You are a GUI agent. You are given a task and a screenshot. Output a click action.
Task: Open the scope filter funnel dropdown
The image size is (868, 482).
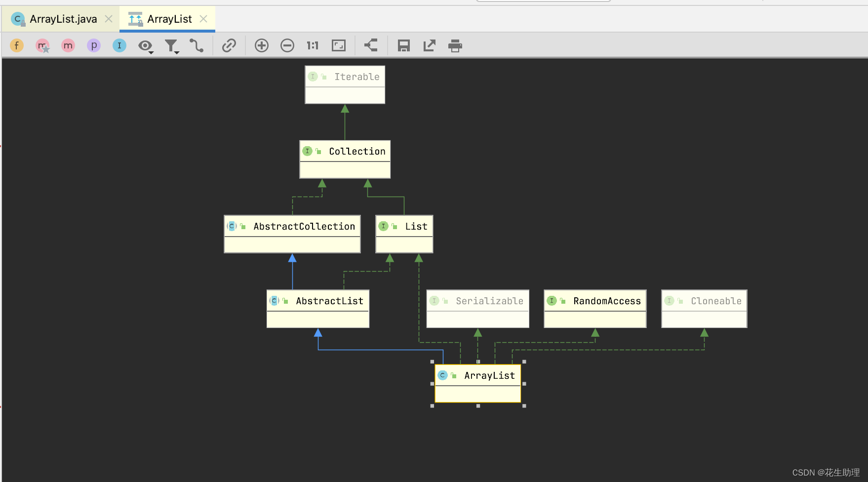pos(172,46)
